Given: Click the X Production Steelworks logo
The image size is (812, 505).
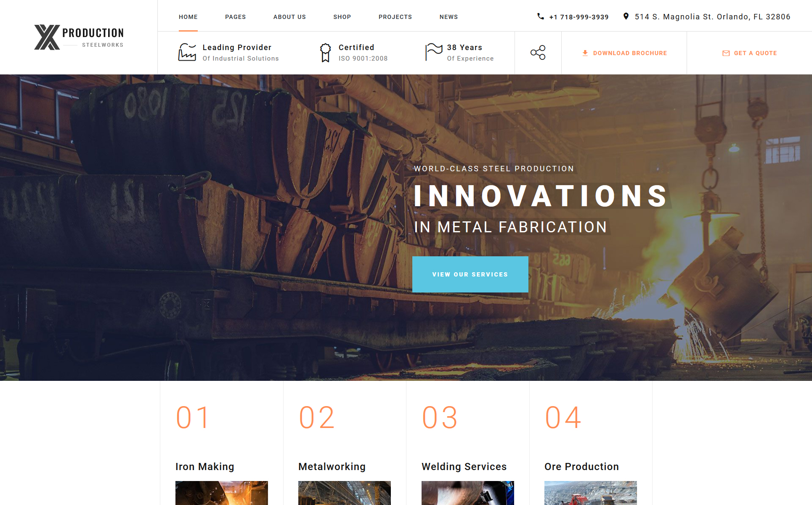Looking at the screenshot, I should (x=79, y=37).
